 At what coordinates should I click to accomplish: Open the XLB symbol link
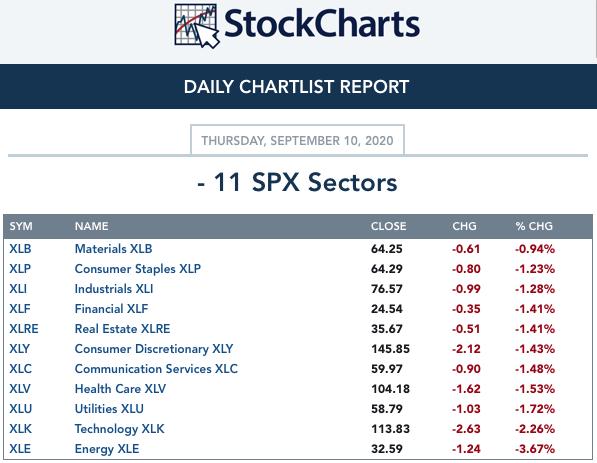pyautogui.click(x=20, y=249)
